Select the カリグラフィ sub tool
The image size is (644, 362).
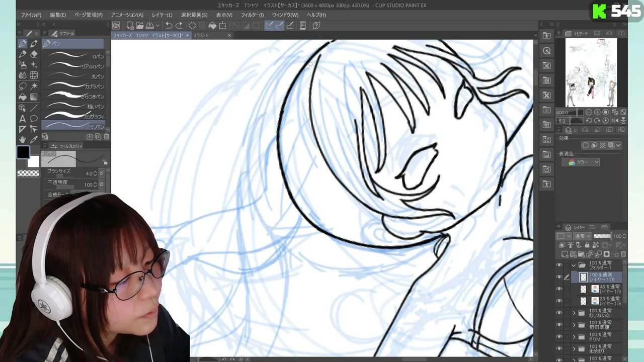(x=73, y=116)
